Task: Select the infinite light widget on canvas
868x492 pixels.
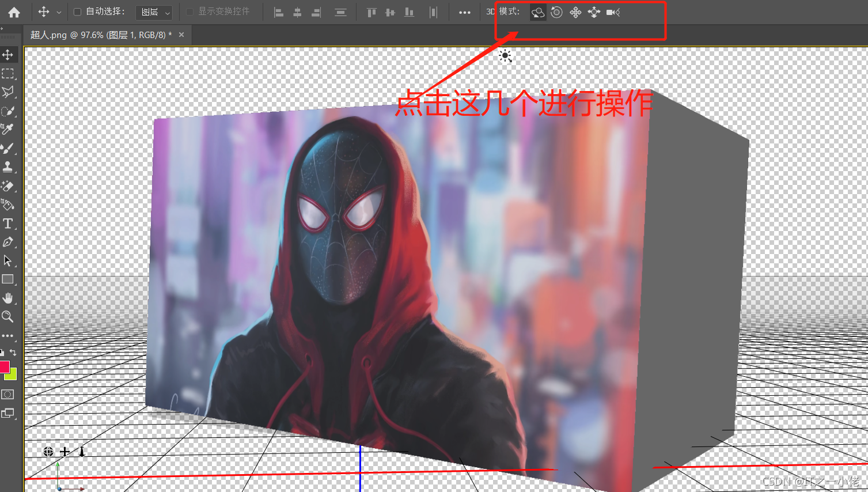Action: click(x=505, y=56)
